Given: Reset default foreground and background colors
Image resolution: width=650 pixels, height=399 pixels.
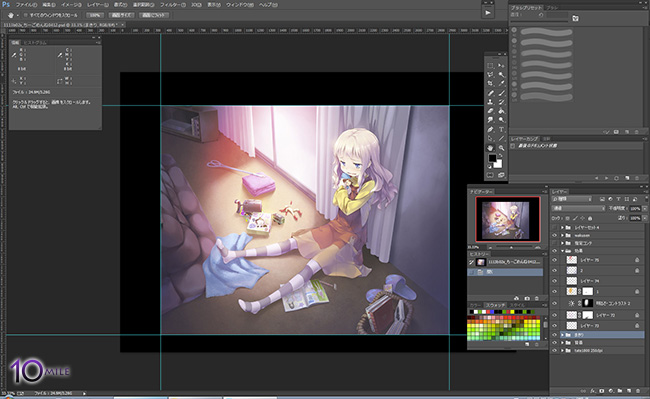Looking at the screenshot, I should point(489,167).
